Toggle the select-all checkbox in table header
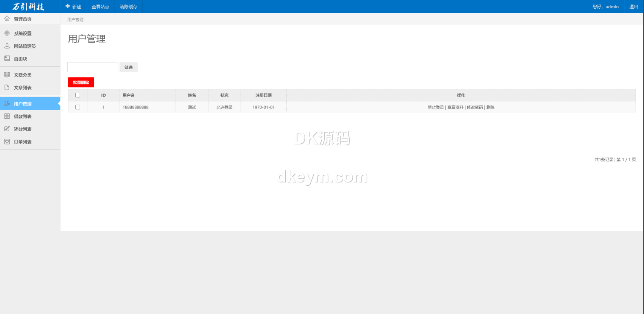 [78, 95]
